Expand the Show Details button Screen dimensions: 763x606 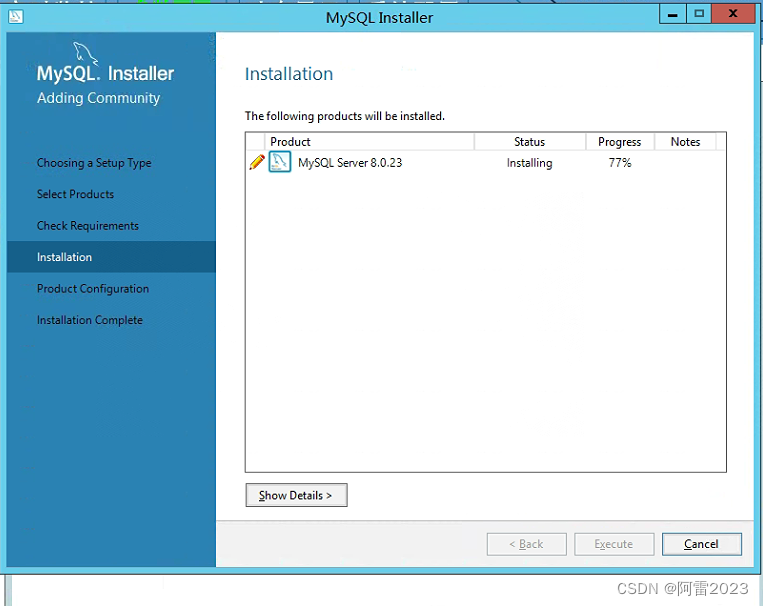click(296, 495)
